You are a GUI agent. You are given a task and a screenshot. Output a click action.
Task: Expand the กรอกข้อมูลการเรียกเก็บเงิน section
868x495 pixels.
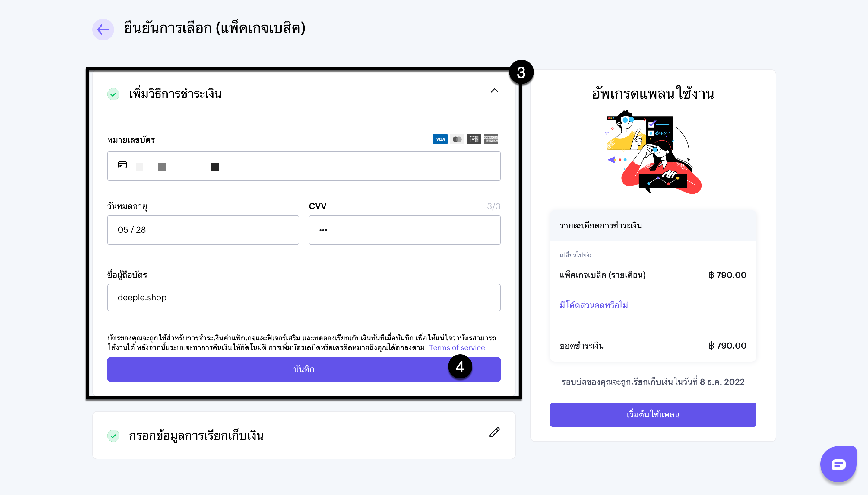(196, 436)
